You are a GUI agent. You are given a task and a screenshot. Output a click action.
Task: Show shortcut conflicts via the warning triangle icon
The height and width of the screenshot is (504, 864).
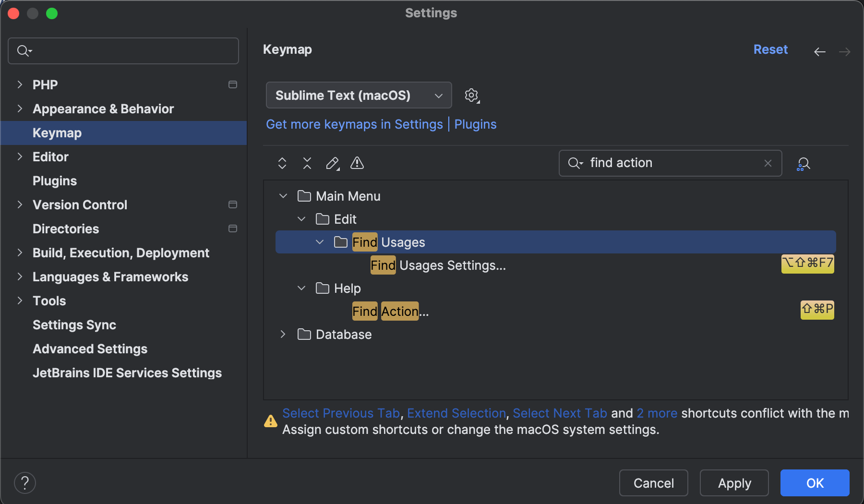coord(357,163)
